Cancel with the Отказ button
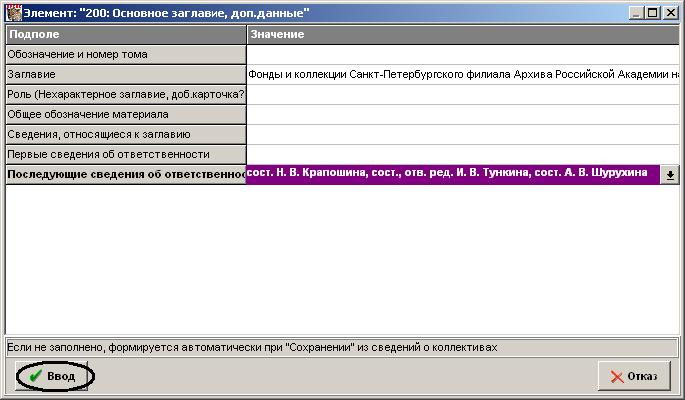This screenshot has width=685, height=400. click(634, 376)
